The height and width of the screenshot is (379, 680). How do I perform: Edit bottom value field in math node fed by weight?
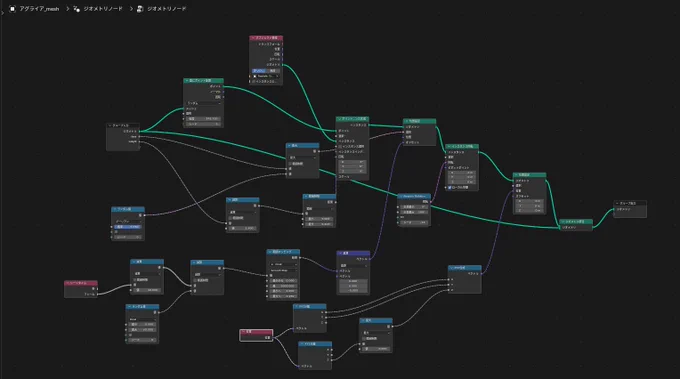coord(243,228)
